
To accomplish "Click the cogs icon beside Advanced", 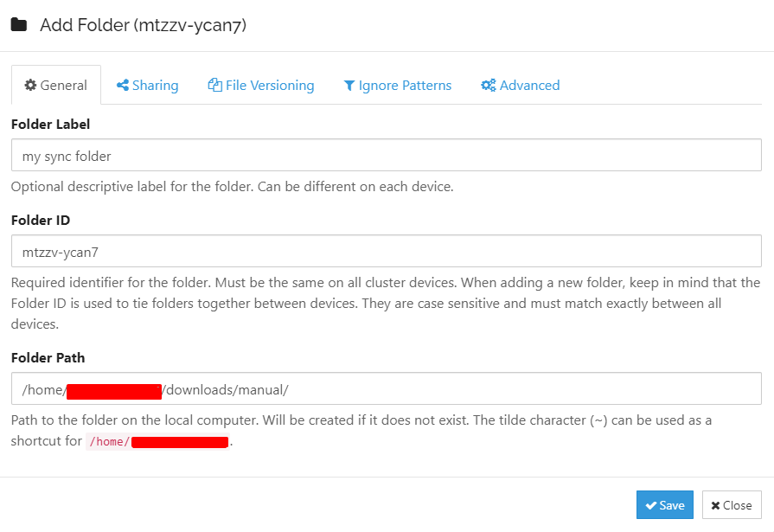I will pyautogui.click(x=487, y=85).
